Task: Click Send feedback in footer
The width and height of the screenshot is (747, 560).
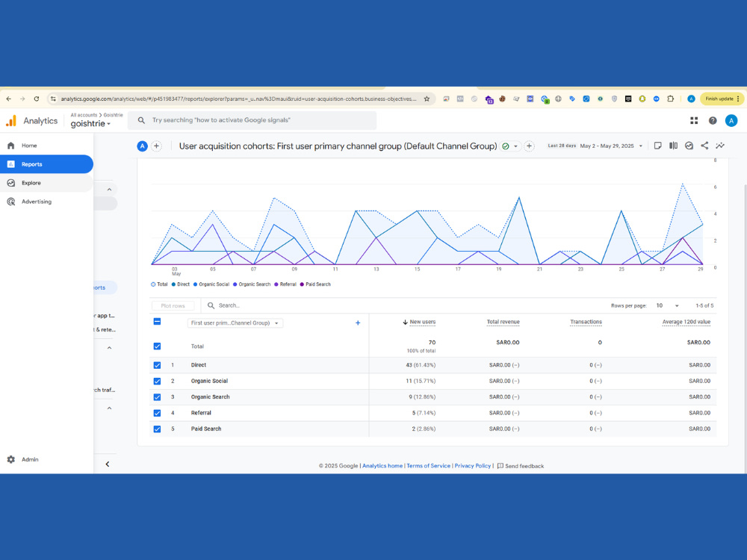Action: [x=520, y=466]
